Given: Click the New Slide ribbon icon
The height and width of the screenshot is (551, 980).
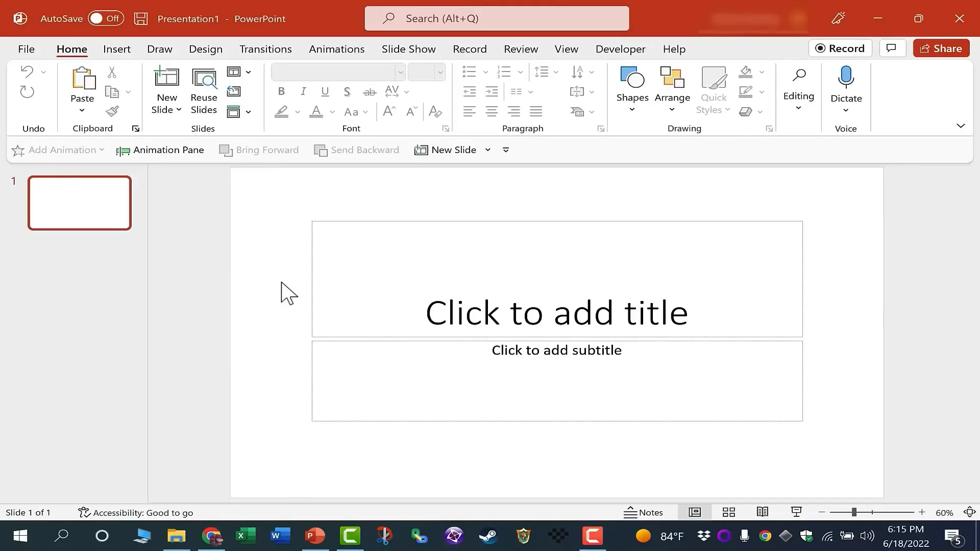Looking at the screenshot, I should 166,77.
